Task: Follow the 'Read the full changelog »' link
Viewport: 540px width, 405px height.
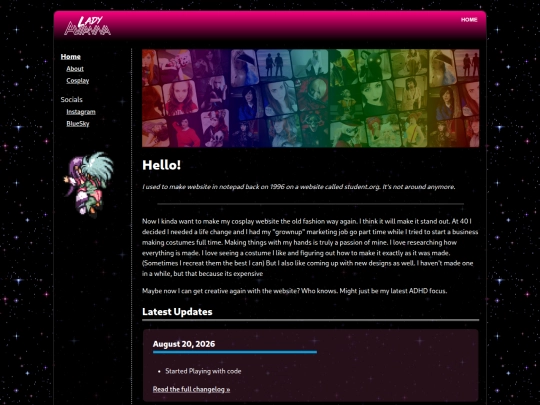Action: pos(191,389)
